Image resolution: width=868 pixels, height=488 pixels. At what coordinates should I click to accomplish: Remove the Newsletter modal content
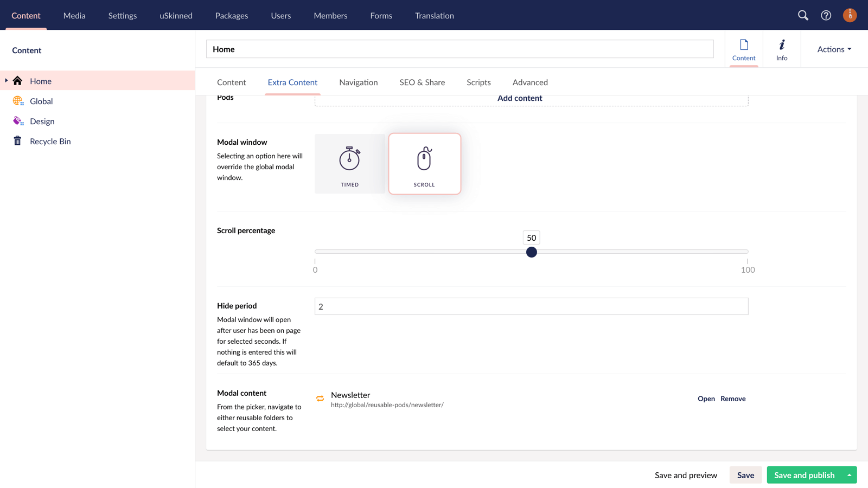(x=733, y=399)
